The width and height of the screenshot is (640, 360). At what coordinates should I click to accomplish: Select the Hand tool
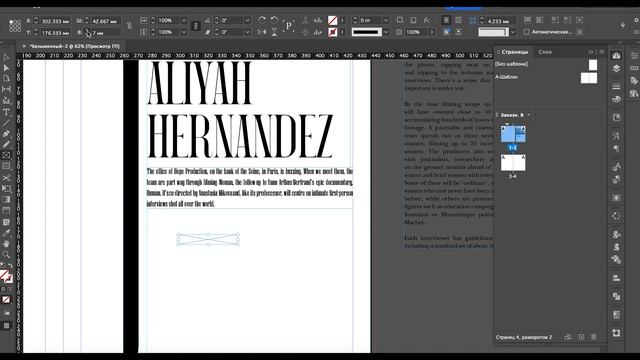point(6,244)
